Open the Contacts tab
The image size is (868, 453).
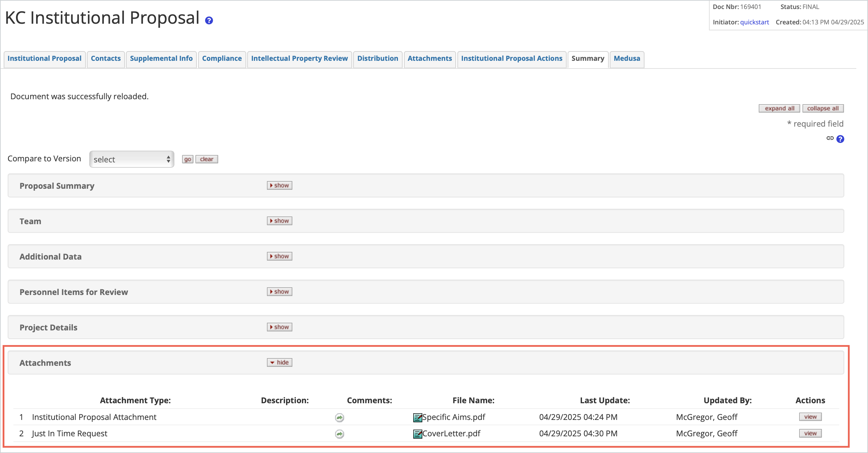(106, 59)
